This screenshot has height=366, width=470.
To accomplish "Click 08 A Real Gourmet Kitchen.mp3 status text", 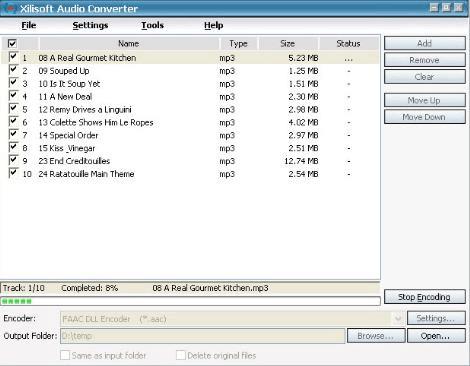I will click(x=210, y=288).
